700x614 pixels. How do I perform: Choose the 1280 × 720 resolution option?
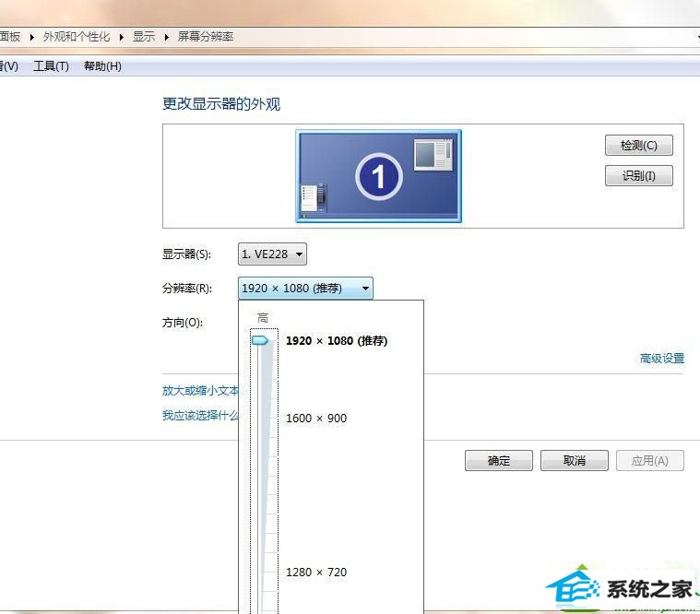[x=316, y=573]
